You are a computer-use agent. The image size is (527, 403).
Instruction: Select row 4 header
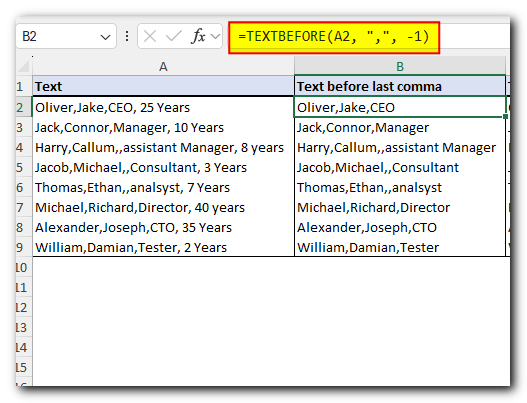click(x=24, y=147)
